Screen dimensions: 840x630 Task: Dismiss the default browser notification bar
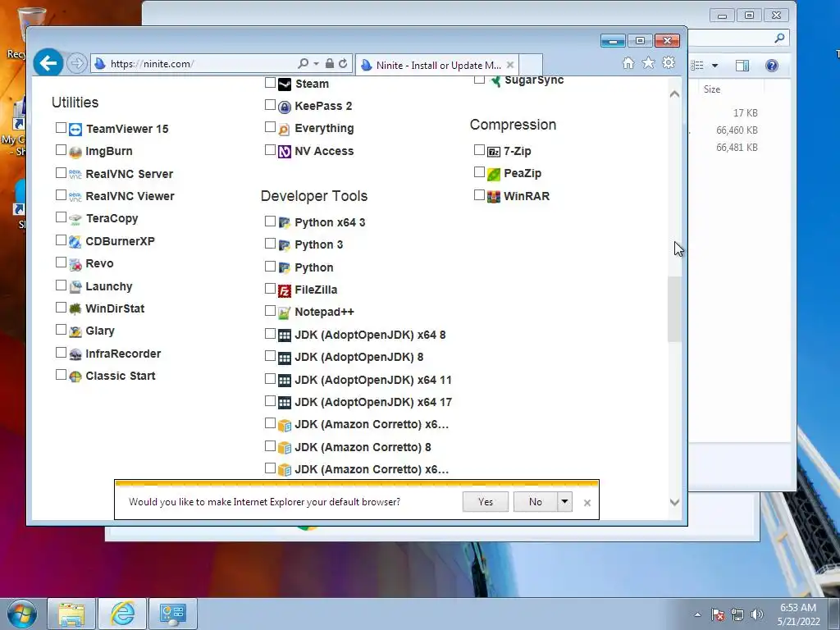point(587,503)
